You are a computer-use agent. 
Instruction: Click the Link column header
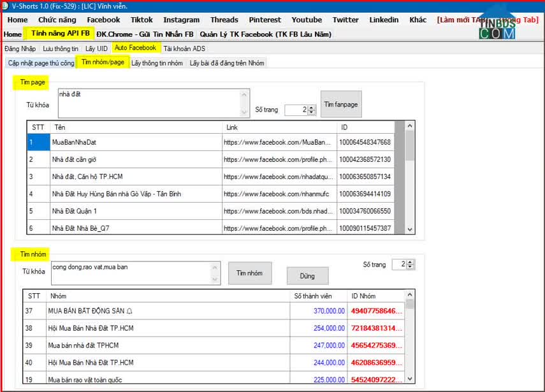click(x=279, y=127)
